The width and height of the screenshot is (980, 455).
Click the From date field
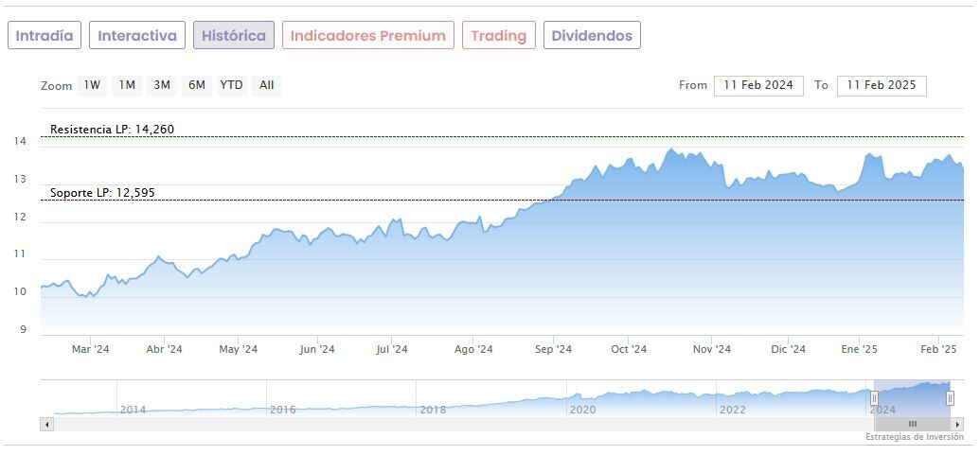coord(758,85)
